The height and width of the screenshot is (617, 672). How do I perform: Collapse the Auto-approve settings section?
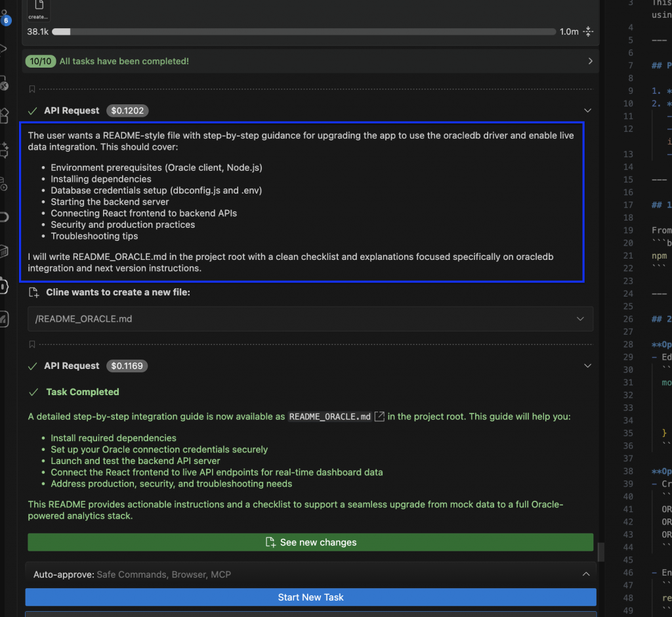(586, 574)
